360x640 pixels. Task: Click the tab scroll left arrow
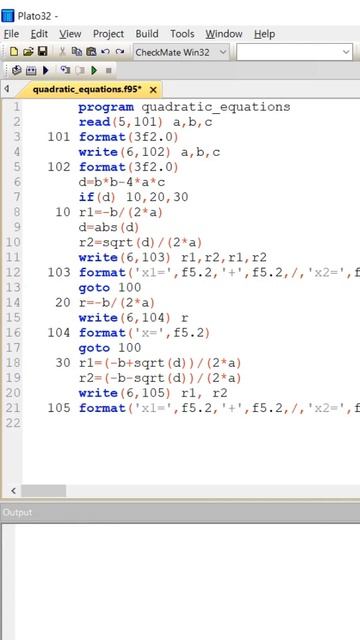7,89
